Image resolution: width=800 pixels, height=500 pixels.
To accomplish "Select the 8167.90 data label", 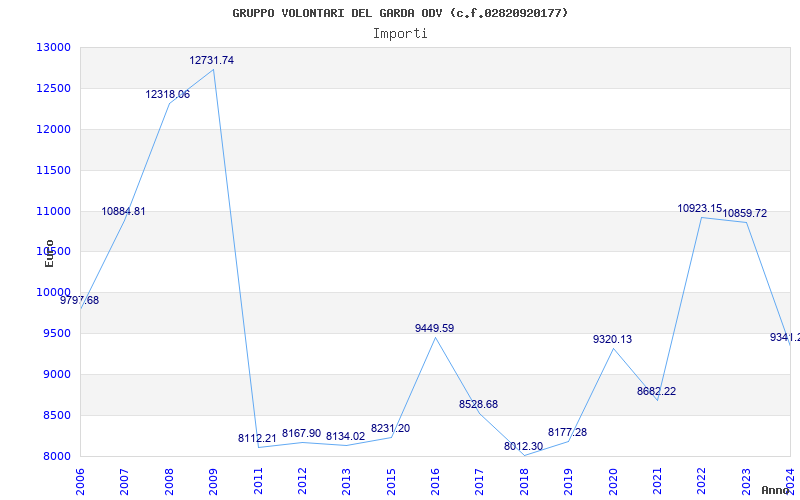I will [302, 434].
